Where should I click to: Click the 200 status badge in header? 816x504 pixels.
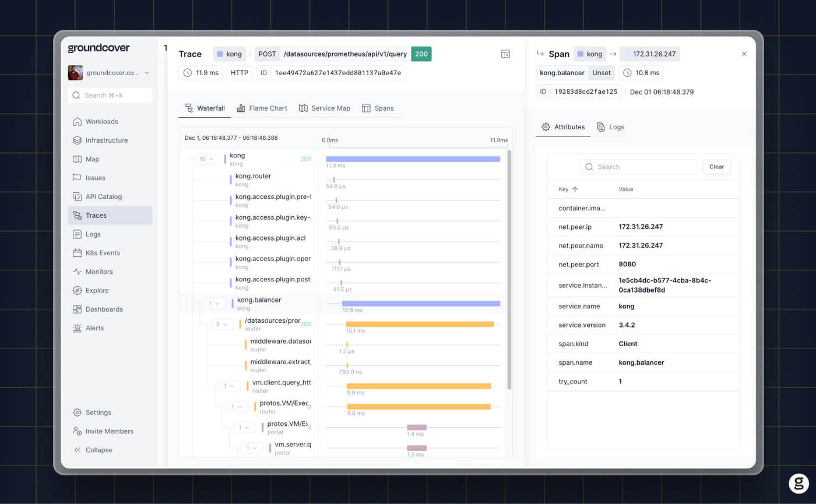[421, 54]
